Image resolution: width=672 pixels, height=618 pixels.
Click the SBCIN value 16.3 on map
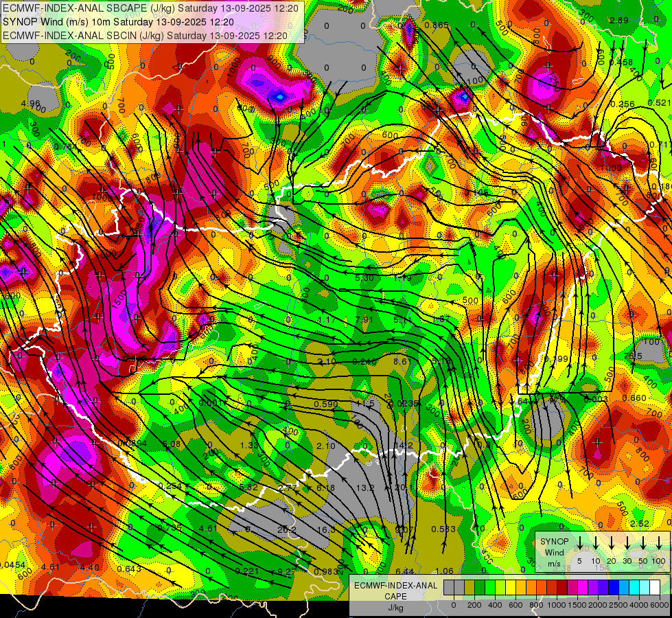pyautogui.click(x=326, y=529)
